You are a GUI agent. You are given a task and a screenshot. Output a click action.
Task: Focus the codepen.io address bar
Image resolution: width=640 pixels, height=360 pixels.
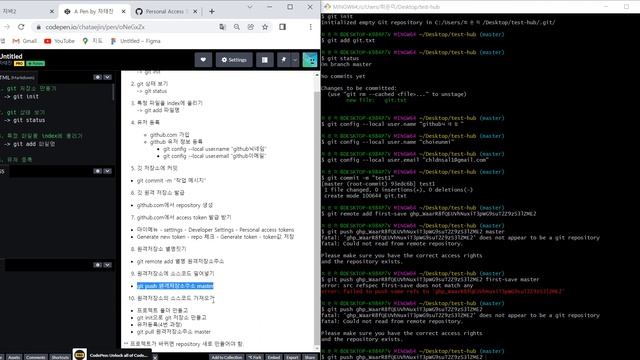(x=127, y=27)
